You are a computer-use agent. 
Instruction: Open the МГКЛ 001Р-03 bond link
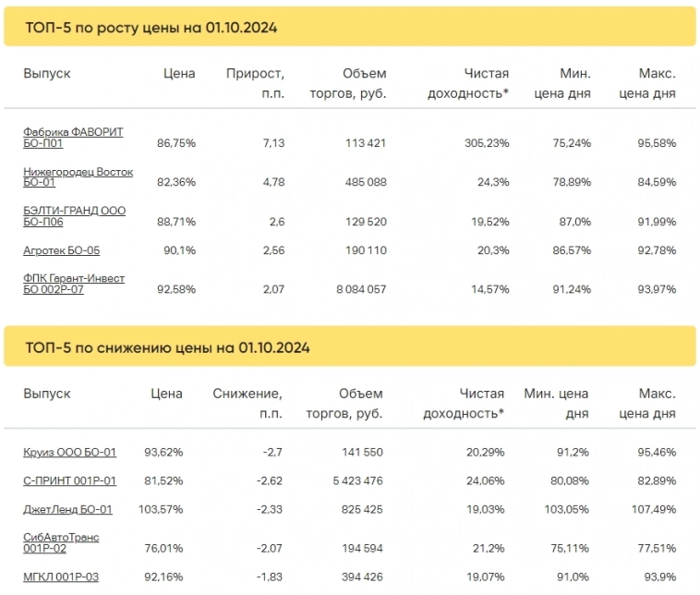(x=60, y=578)
